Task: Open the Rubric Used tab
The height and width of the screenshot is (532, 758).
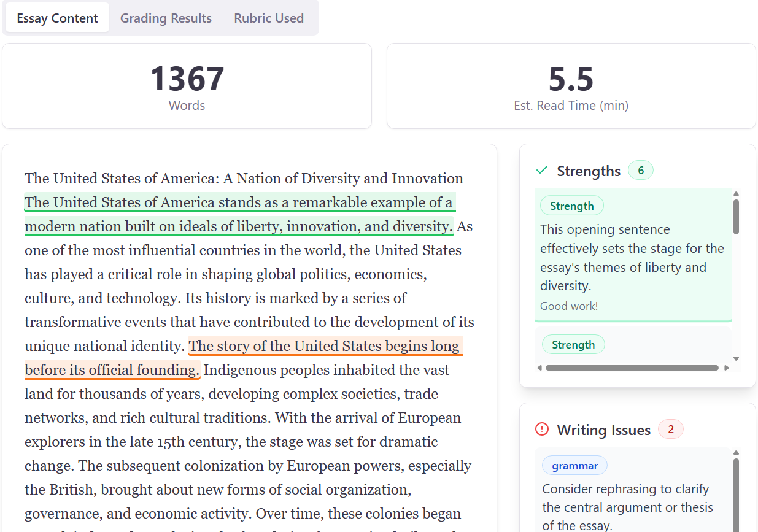Action: [x=268, y=18]
